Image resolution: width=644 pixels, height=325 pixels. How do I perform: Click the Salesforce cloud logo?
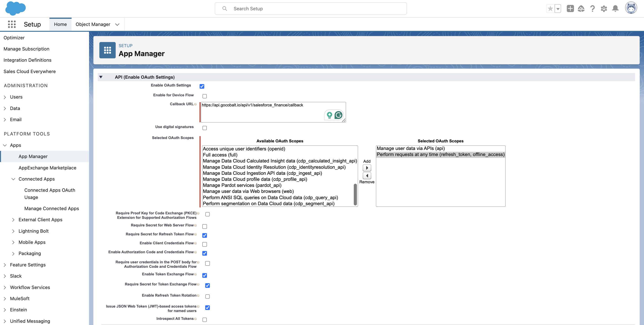tap(15, 8)
